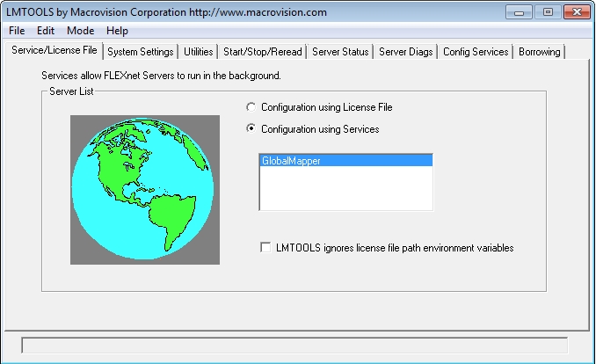The image size is (596, 364).
Task: Switch to the Service/License File tab
Action: [x=54, y=51]
